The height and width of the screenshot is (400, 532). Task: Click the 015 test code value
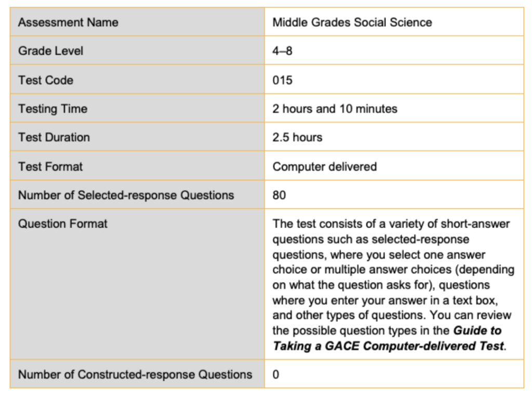click(x=283, y=80)
